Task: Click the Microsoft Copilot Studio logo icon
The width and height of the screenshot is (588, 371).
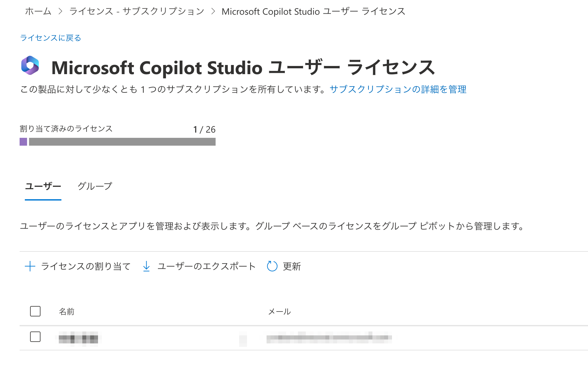Action: point(30,65)
